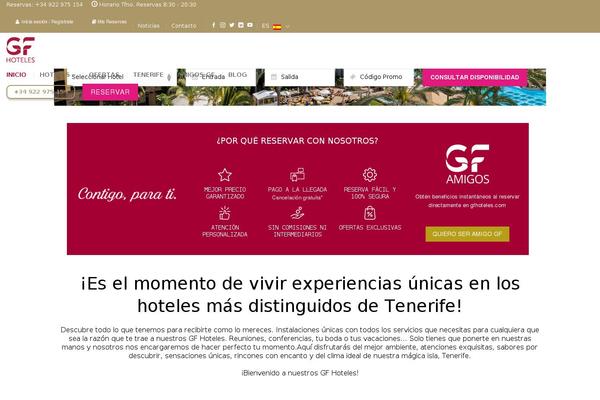Open the Entrada date picker
Viewport: 600px width, 400px height.
tap(220, 77)
